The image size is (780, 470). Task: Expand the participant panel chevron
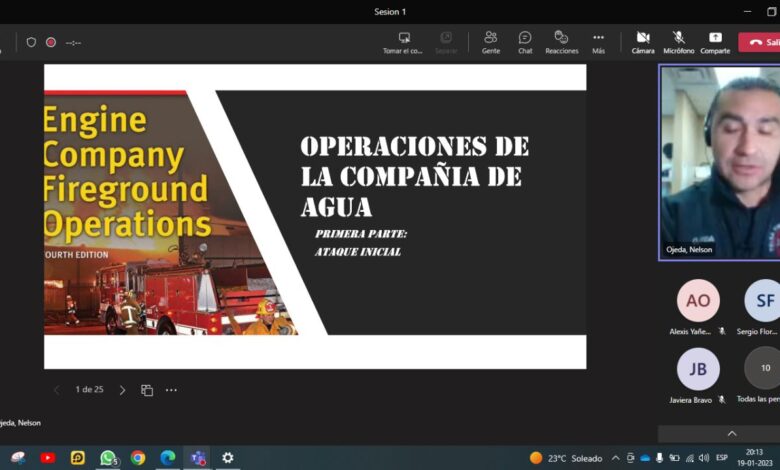tap(732, 434)
